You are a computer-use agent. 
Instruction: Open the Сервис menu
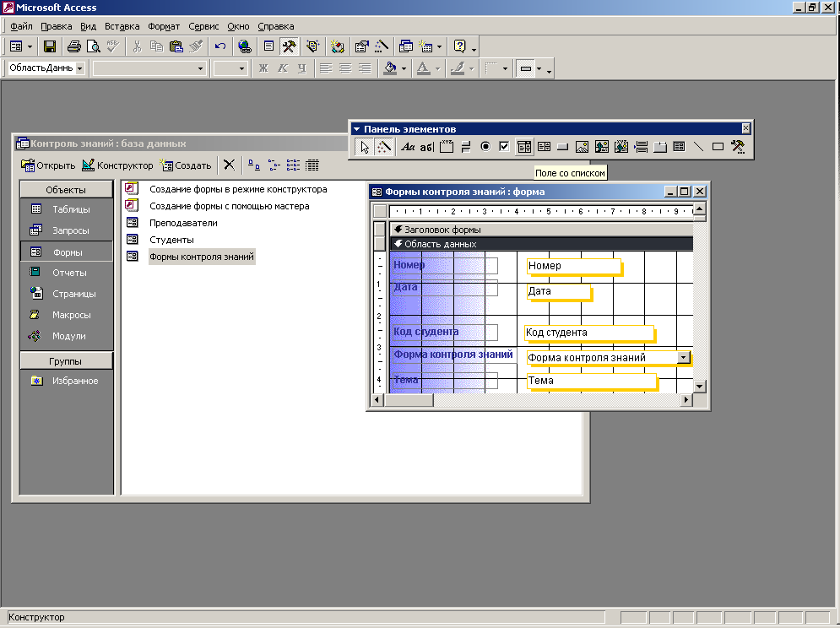tap(203, 26)
